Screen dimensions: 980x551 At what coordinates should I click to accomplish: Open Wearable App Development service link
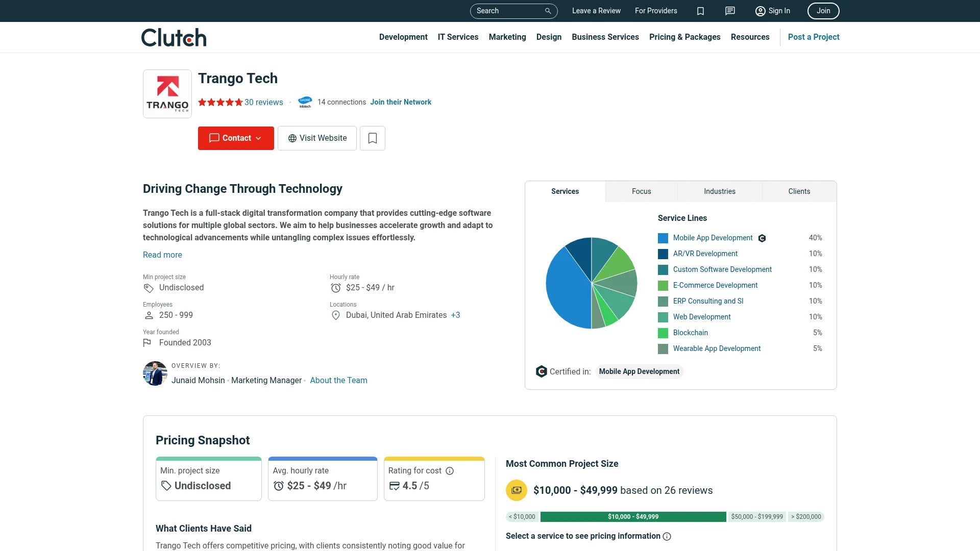pyautogui.click(x=717, y=348)
